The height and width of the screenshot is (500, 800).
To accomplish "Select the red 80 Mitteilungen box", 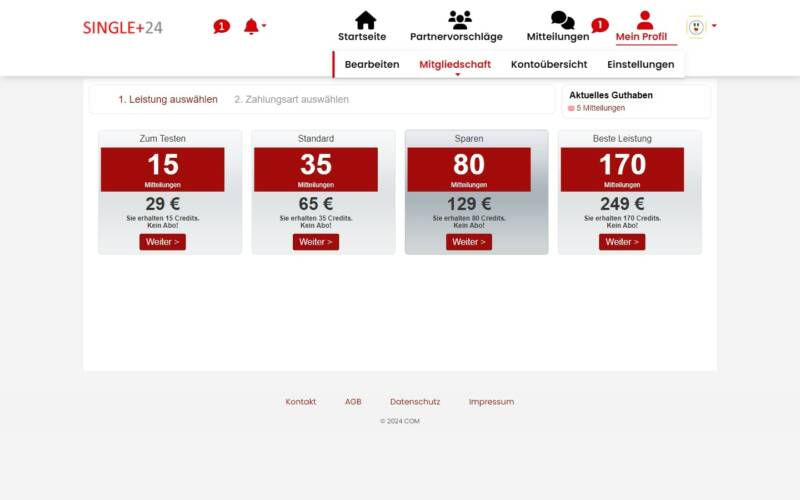I will [x=469, y=169].
